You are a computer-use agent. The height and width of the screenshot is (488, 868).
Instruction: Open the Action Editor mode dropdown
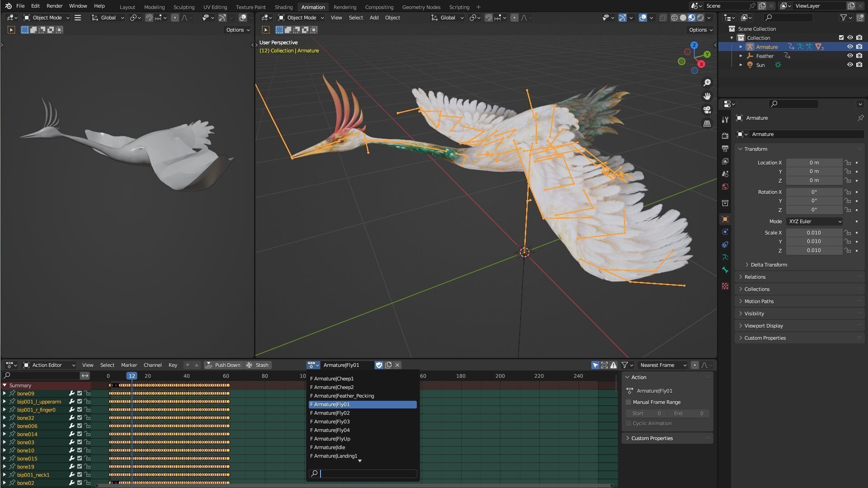(x=49, y=365)
